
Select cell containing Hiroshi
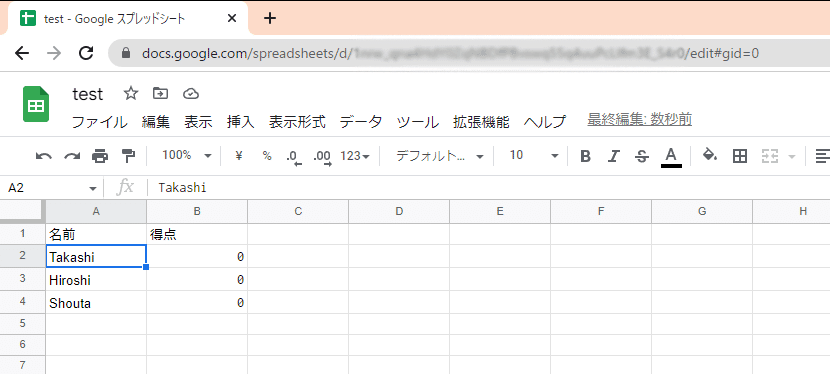click(96, 279)
